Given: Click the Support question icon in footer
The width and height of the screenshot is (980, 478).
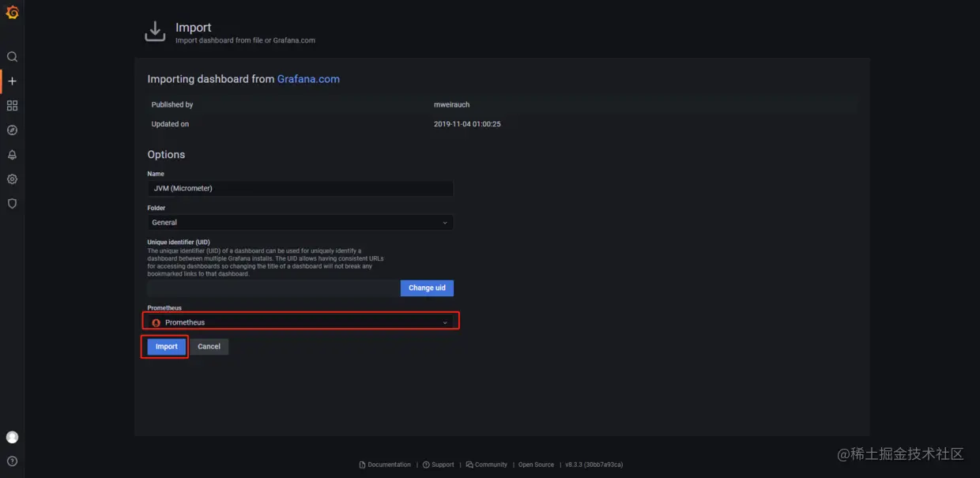Looking at the screenshot, I should click(426, 465).
